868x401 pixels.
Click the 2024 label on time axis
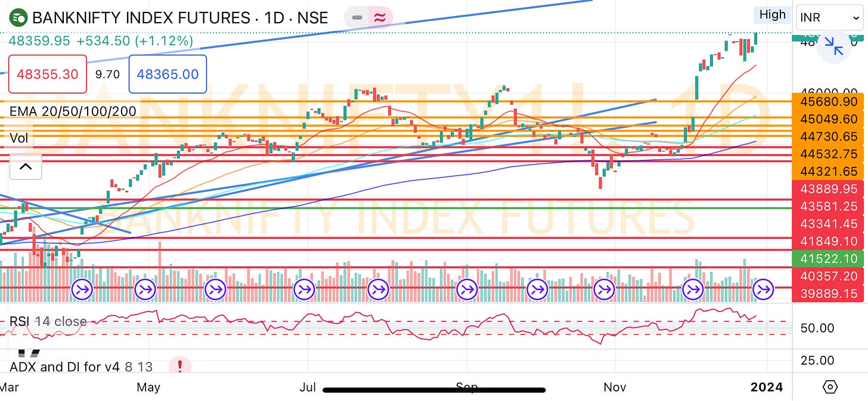pyautogui.click(x=767, y=387)
